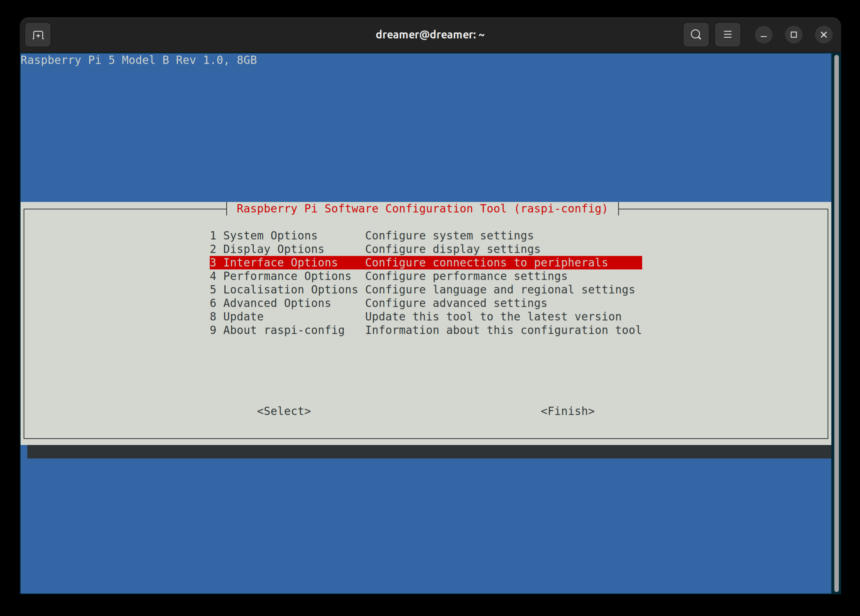Select About raspi-config entry
860x616 pixels.
coord(277,330)
